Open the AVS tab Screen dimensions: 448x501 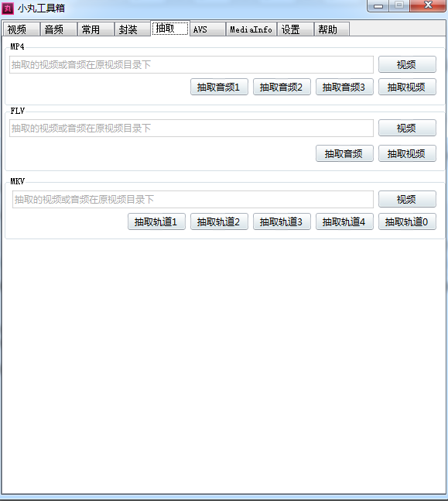(x=207, y=29)
